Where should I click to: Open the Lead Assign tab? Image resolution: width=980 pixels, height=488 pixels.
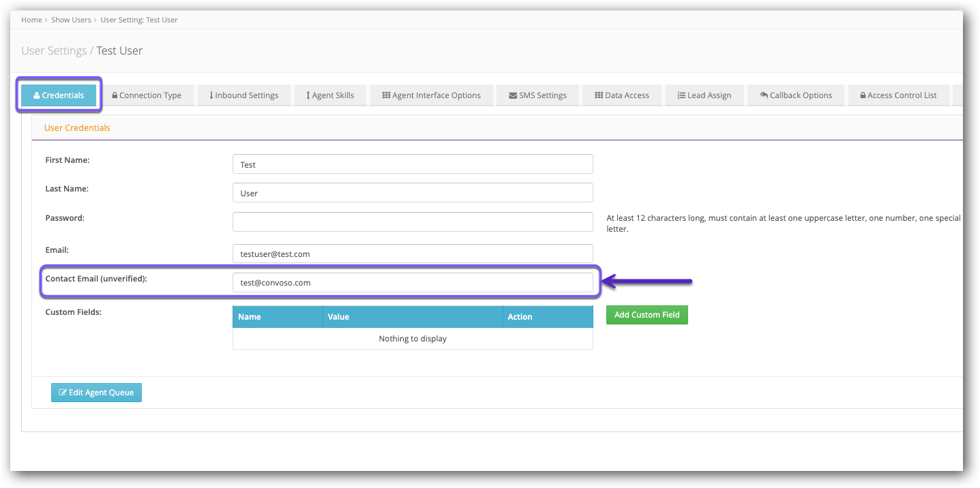(704, 95)
